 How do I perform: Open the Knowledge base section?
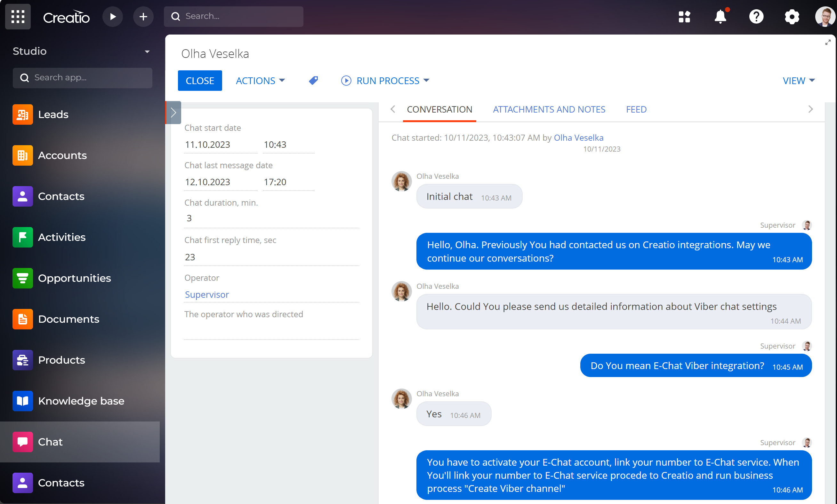[x=81, y=401]
